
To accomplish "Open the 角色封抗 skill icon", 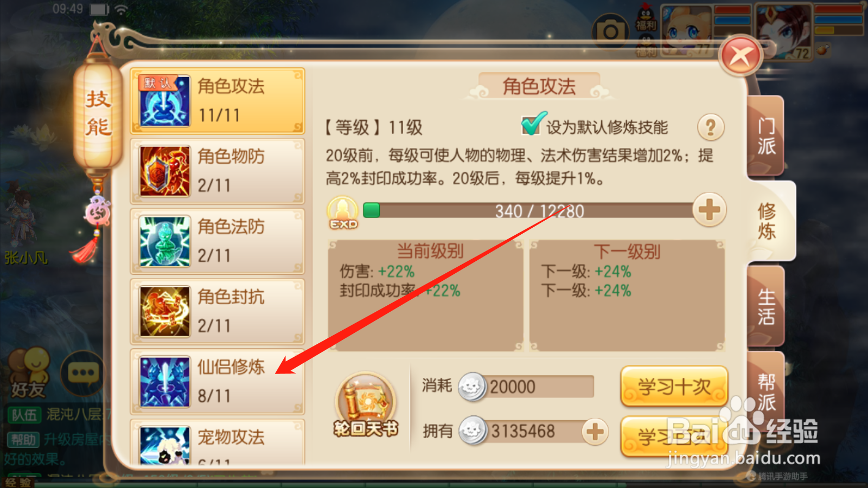I will click(165, 311).
